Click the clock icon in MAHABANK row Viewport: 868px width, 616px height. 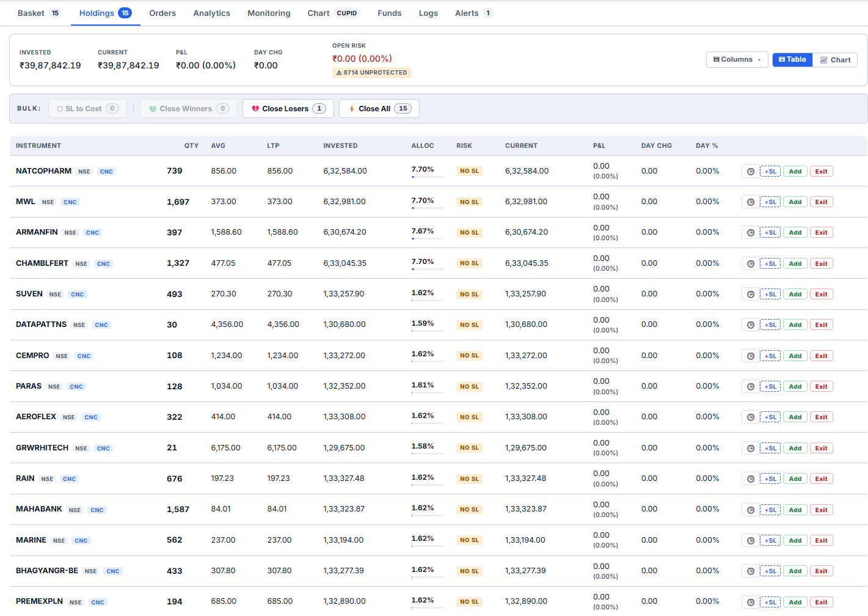coord(750,510)
